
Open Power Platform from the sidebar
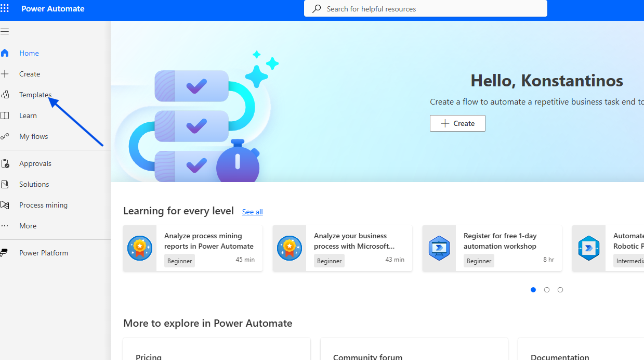pyautogui.click(x=43, y=253)
